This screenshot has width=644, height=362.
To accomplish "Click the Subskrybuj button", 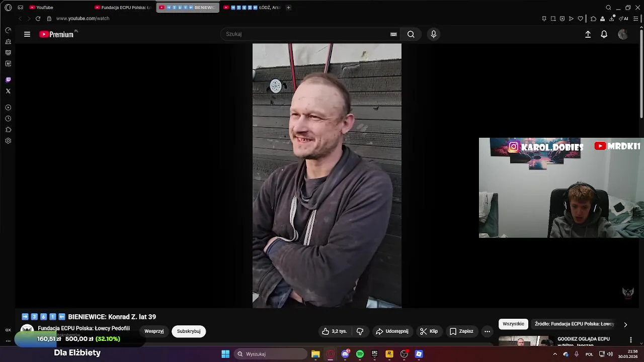I will click(x=189, y=331).
